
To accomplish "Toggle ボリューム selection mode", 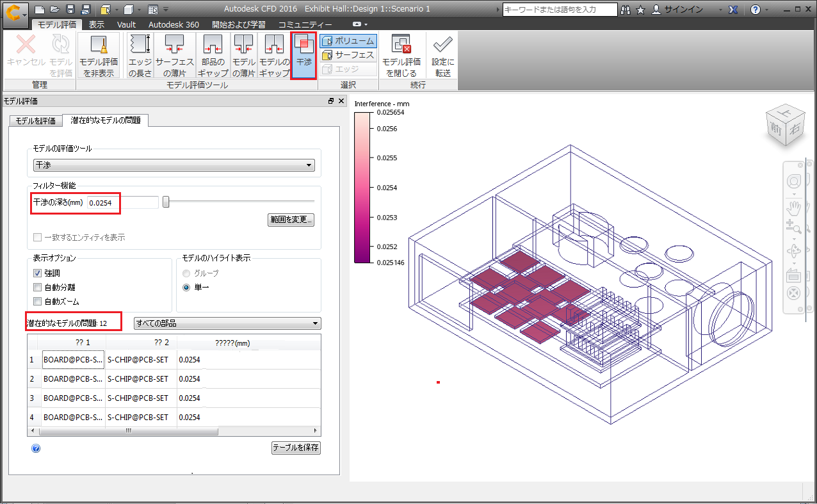I will pos(348,41).
